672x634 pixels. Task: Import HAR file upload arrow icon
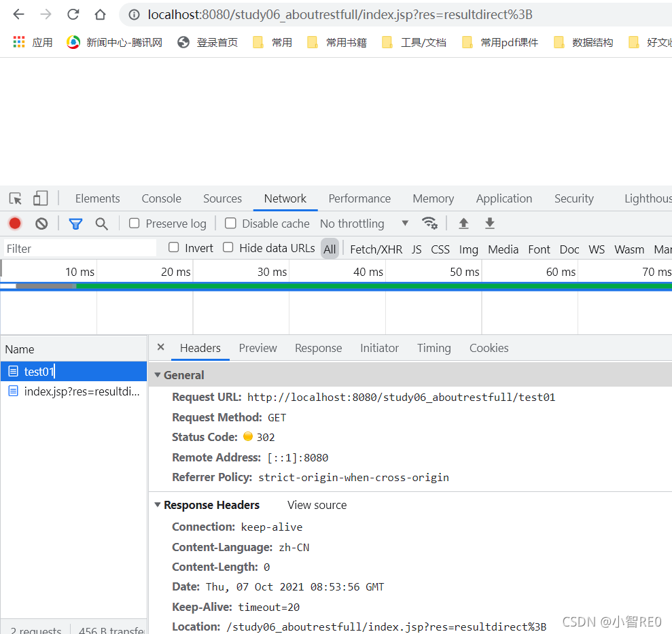pos(463,224)
